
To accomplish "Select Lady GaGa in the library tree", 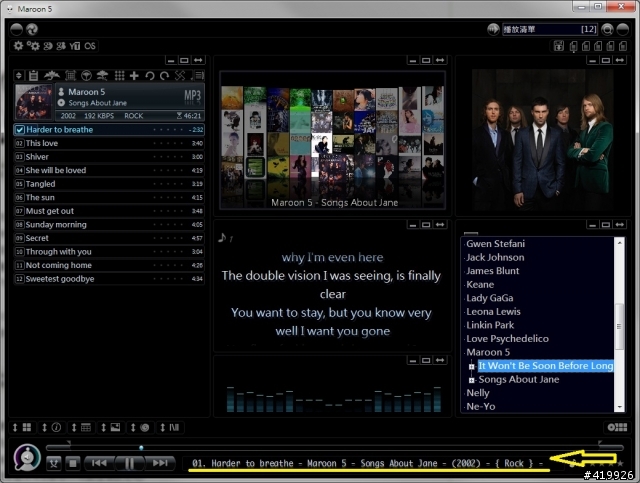I will [x=489, y=298].
